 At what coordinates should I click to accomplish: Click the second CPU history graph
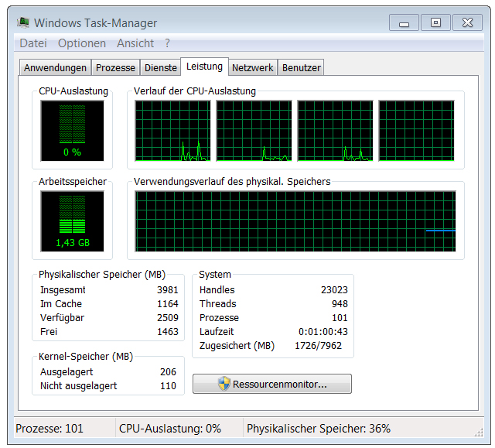click(x=254, y=131)
